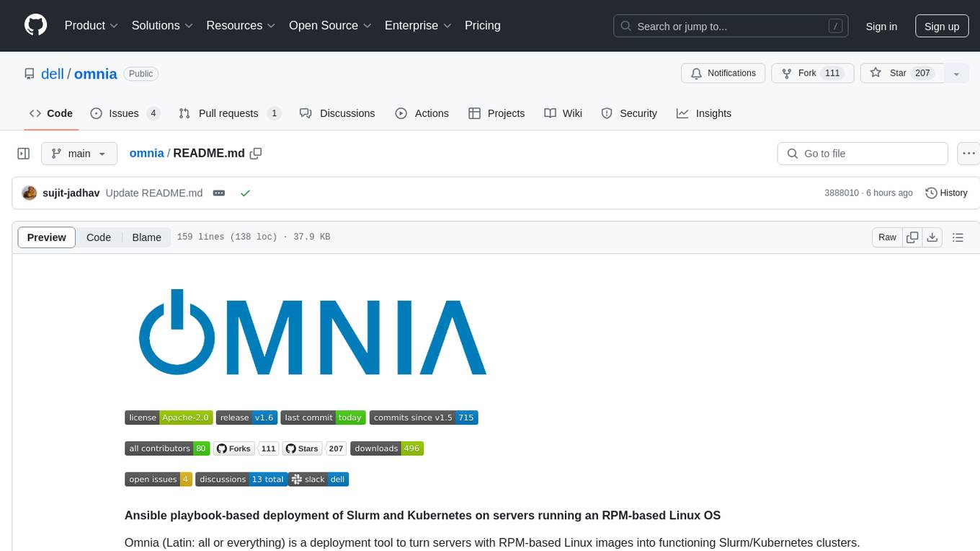This screenshot has height=551, width=980.
Task: Copy the README.md file path
Action: tap(256, 154)
